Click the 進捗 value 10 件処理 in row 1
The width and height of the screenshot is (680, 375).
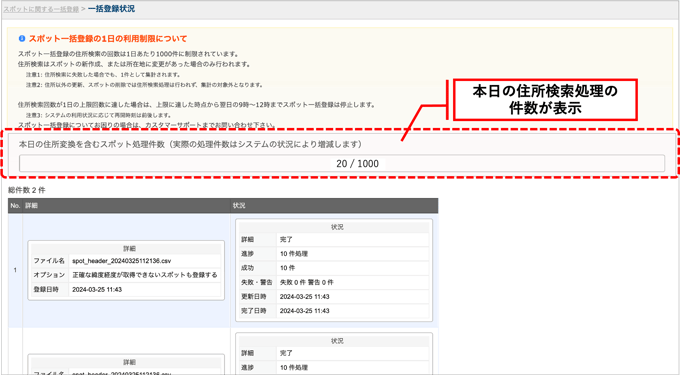click(x=294, y=254)
